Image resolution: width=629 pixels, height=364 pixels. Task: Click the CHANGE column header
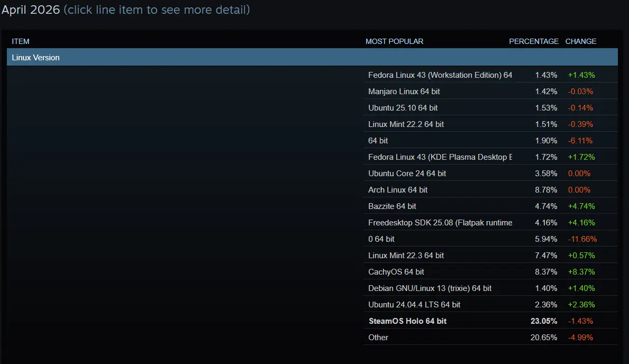point(581,41)
